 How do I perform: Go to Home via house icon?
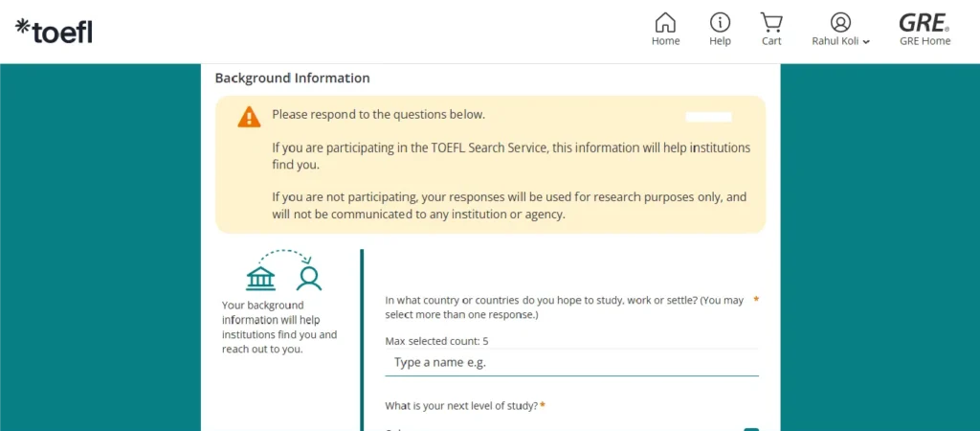point(665,22)
